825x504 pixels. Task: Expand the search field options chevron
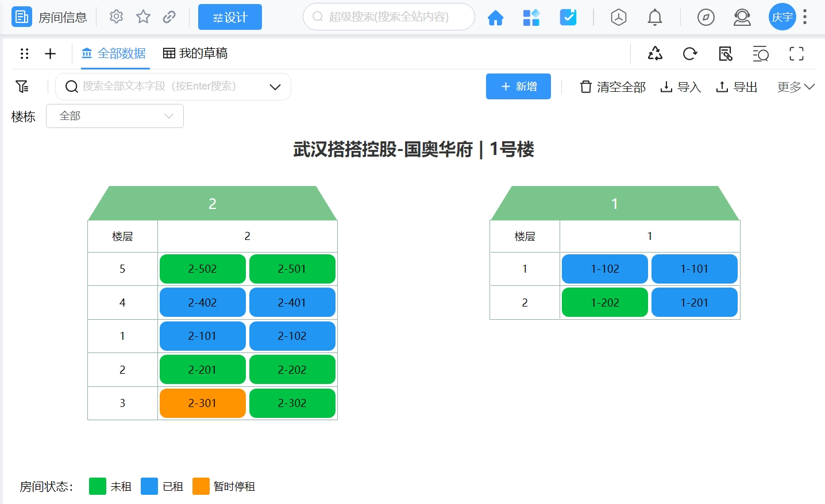275,87
